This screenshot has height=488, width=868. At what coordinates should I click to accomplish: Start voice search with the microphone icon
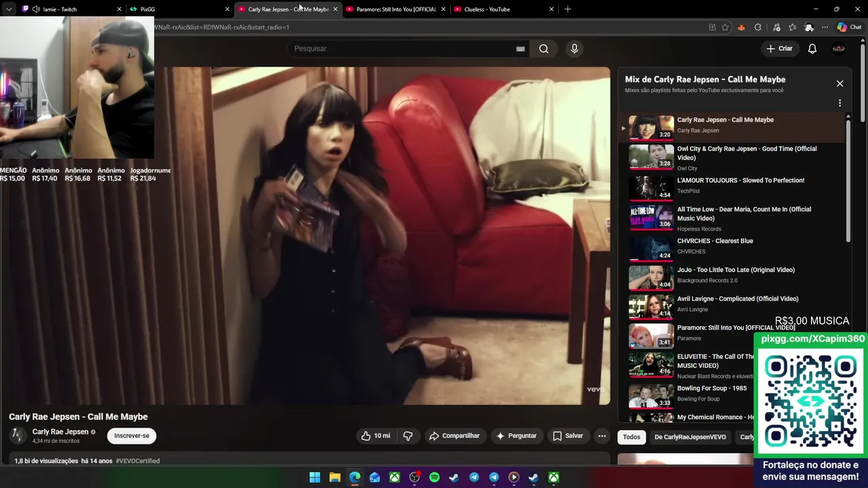tap(574, 49)
